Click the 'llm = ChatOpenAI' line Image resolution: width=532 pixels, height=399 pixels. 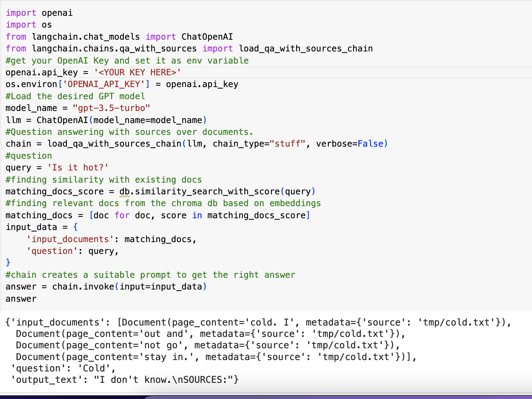pyautogui.click(x=106, y=120)
